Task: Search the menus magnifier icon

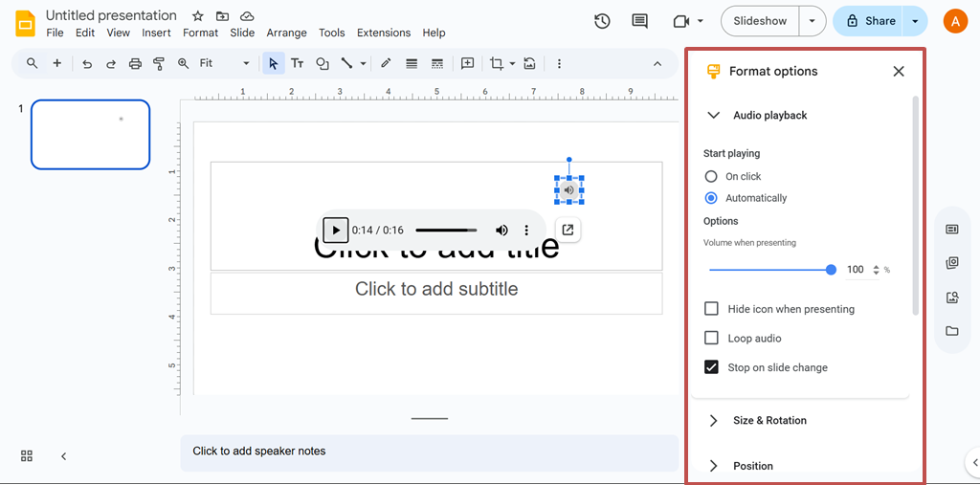Action: click(x=32, y=63)
